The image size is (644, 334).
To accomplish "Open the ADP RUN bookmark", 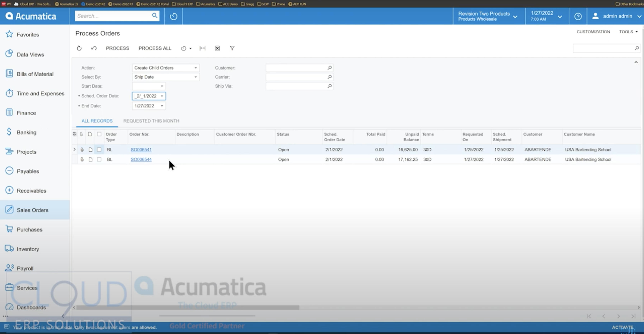I will [297, 4].
